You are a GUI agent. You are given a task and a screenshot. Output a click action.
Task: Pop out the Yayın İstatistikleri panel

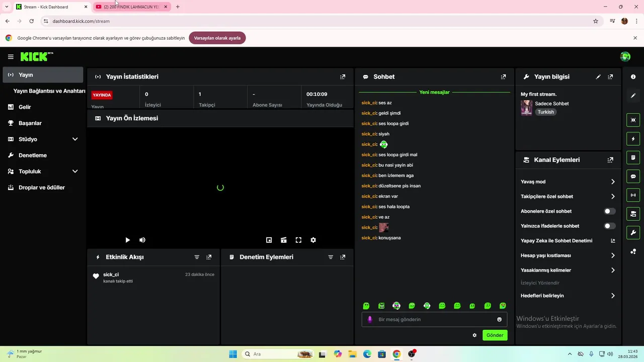tap(343, 77)
